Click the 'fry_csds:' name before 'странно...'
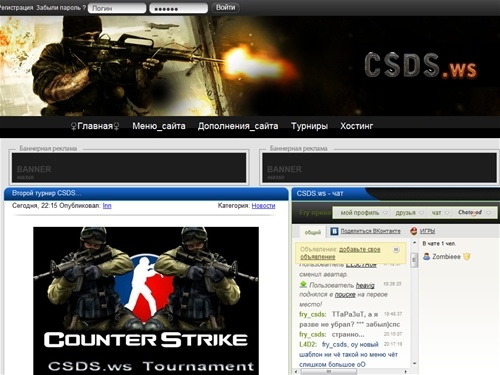500x375 pixels. 313,334
